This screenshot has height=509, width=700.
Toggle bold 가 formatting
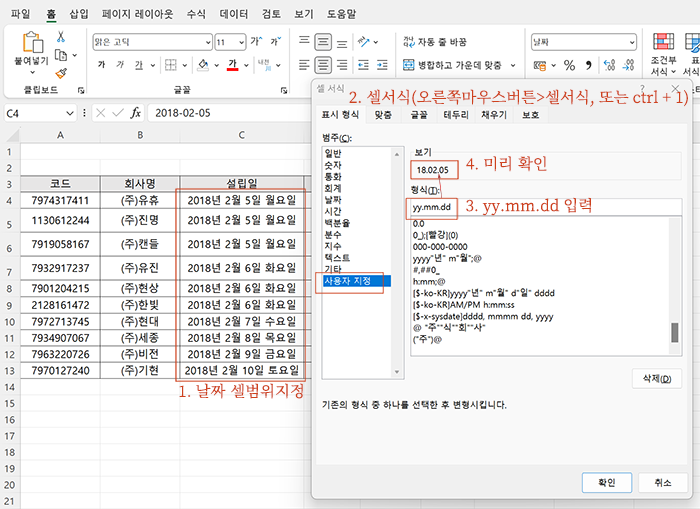coord(102,65)
